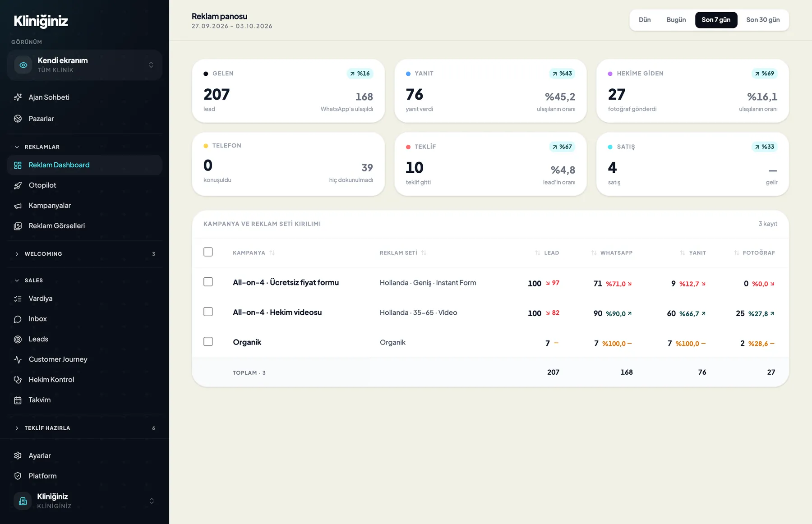Image resolution: width=812 pixels, height=524 pixels.
Task: Open Reklam Görselleri image icon
Action: point(18,226)
